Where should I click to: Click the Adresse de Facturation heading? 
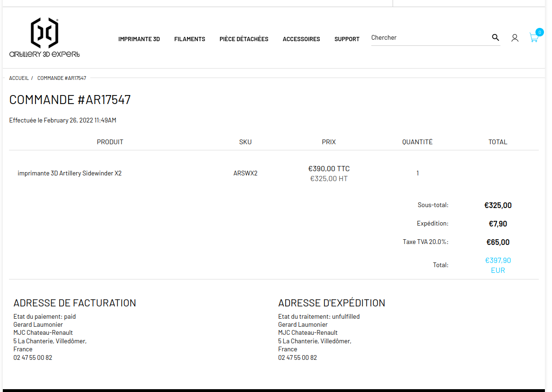coord(75,303)
